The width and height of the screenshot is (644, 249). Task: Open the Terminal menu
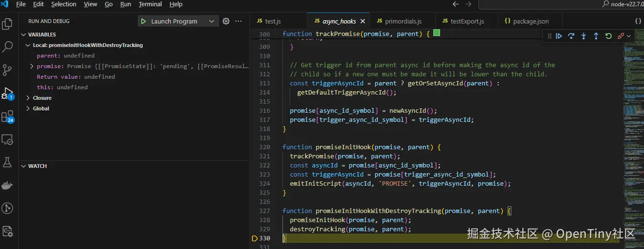[x=150, y=4]
